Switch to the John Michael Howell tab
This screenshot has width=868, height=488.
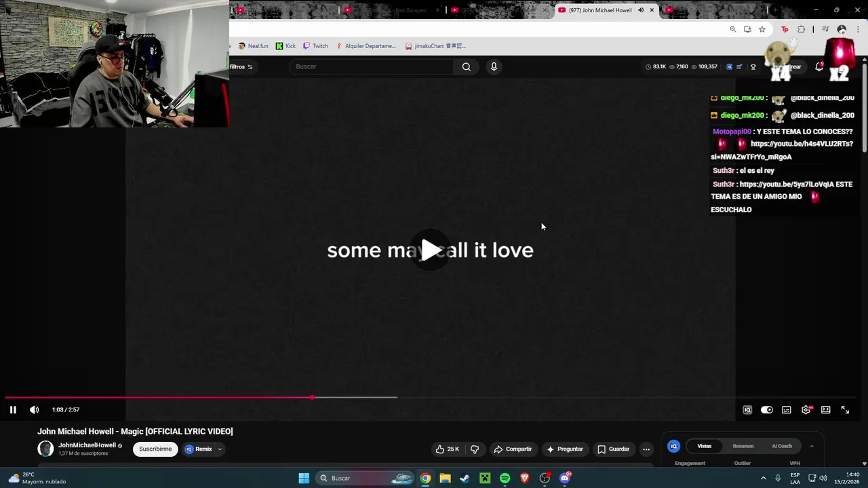pyautogui.click(x=599, y=10)
